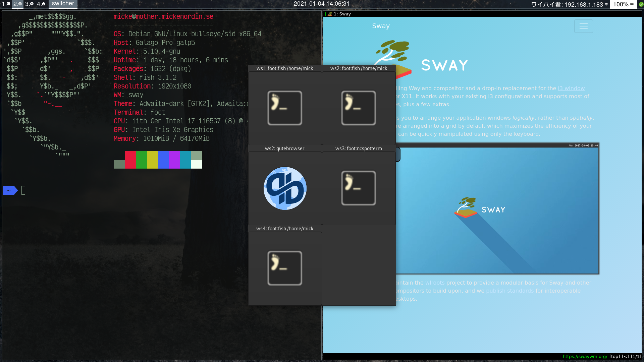644x362 pixels.
Task: Open the wlroots link
Action: [x=435, y=283]
